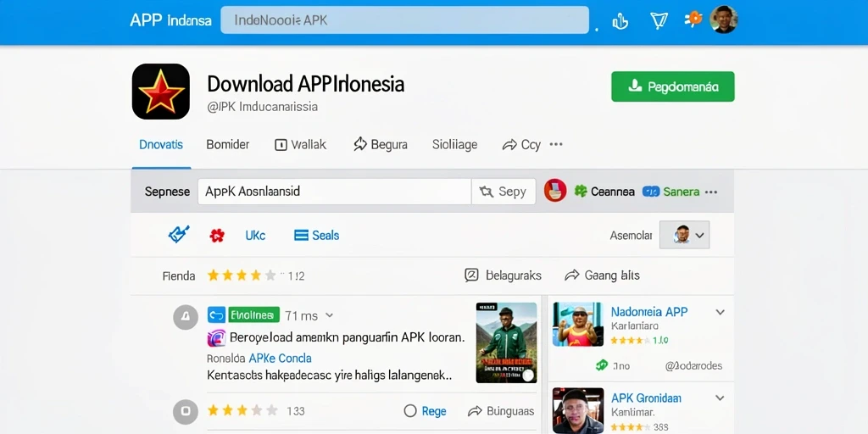Switch to the Dnovatis tab
868x434 pixels.
click(x=161, y=145)
